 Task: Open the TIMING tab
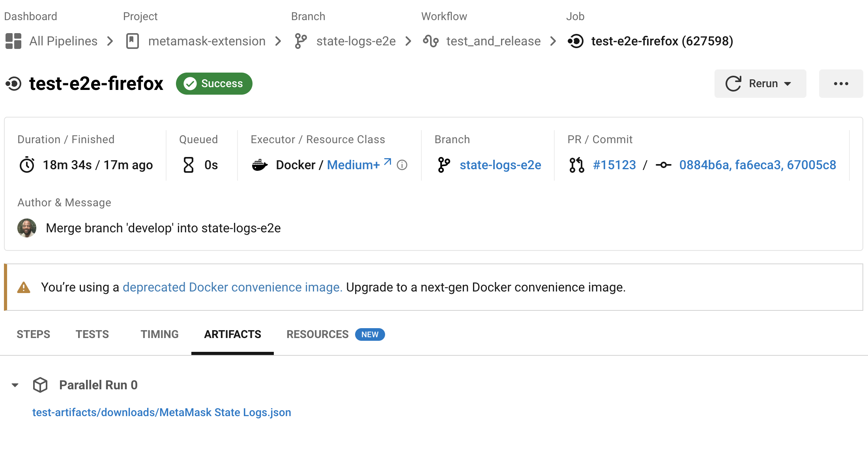click(x=159, y=334)
